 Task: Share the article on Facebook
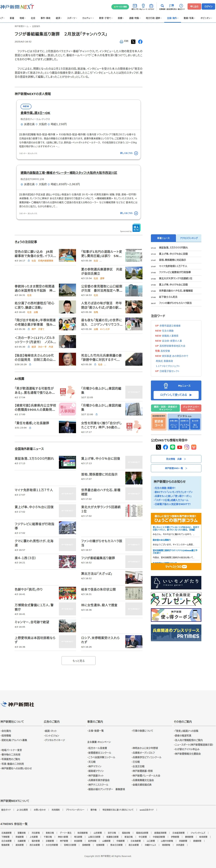(x=140, y=42)
